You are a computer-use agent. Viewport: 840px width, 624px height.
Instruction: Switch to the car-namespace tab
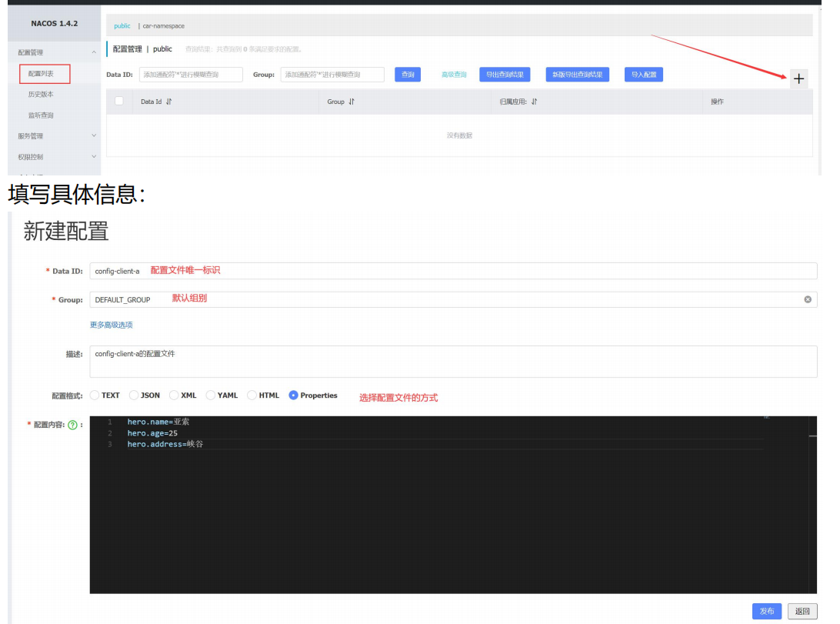pos(163,25)
